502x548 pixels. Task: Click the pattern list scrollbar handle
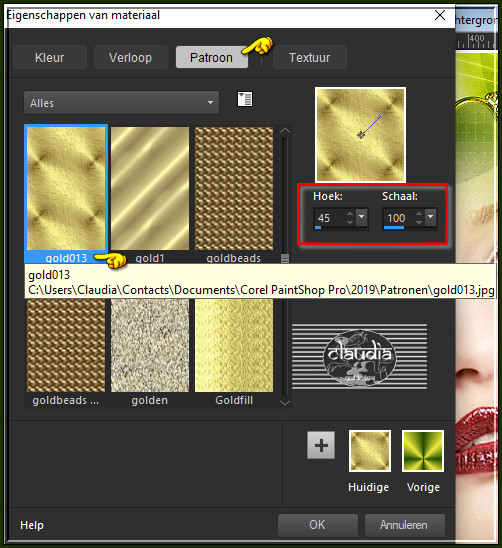[x=285, y=258]
